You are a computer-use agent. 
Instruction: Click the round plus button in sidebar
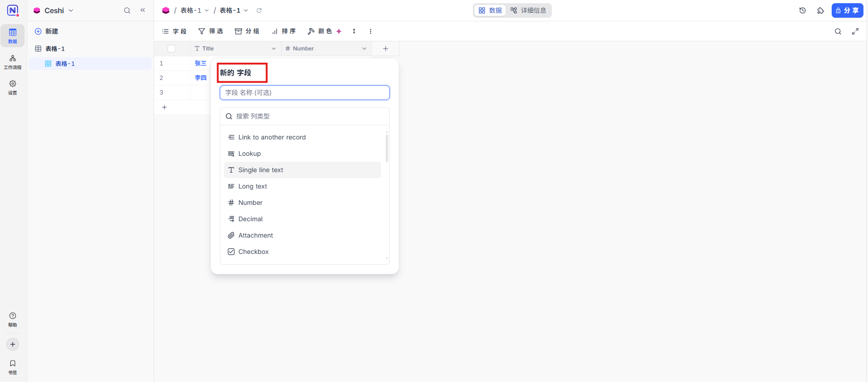(13, 344)
